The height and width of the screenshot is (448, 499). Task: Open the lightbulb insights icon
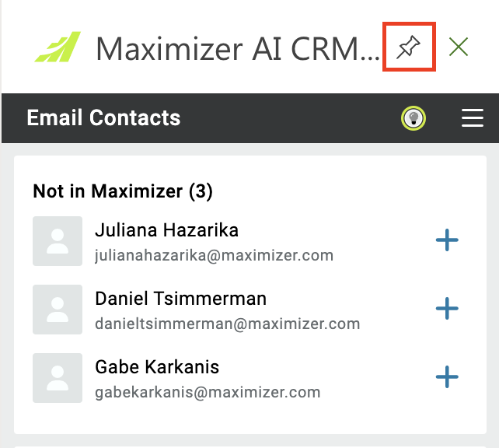pyautogui.click(x=413, y=118)
